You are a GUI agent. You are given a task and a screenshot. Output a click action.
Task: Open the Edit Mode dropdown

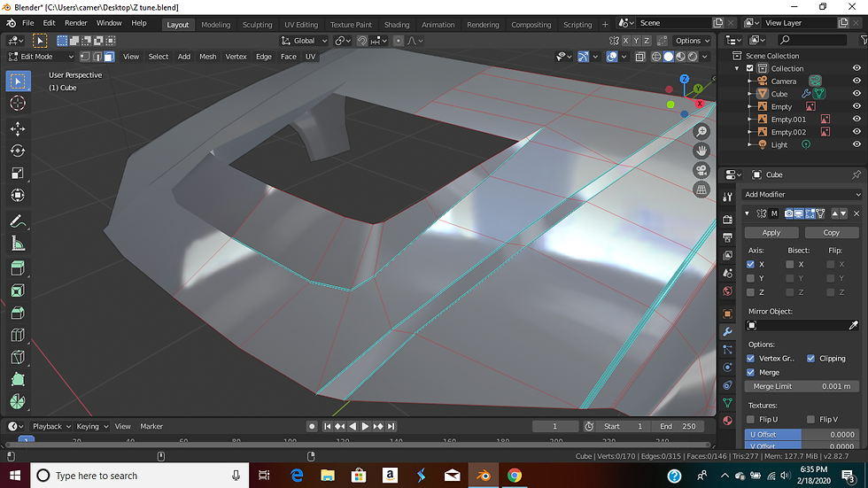[x=41, y=57]
